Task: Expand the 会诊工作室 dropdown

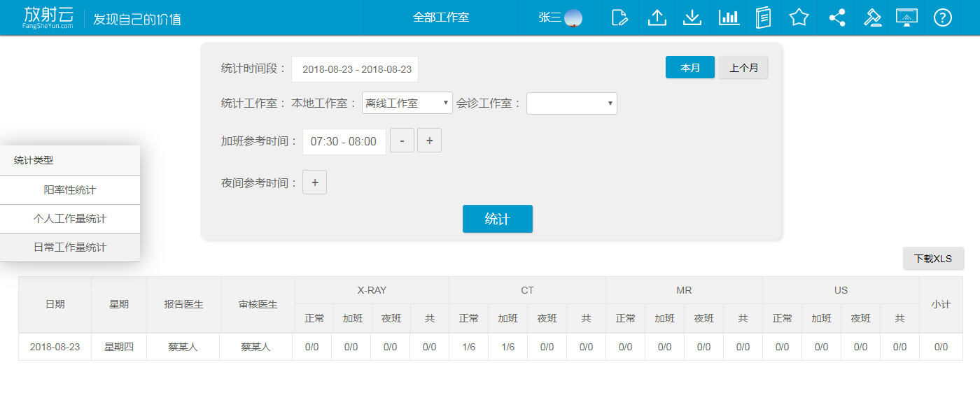Action: pyautogui.click(x=571, y=103)
